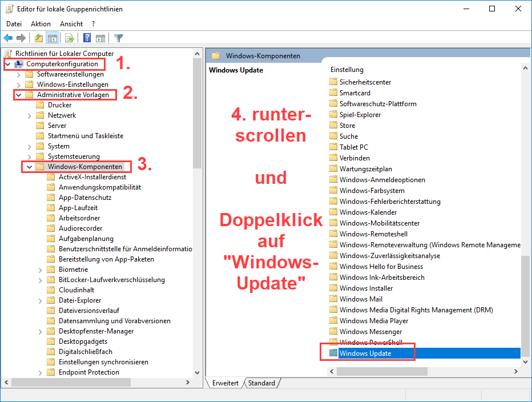Expand the Endpoint Protection node
The height and width of the screenshot is (402, 532).
(x=41, y=373)
